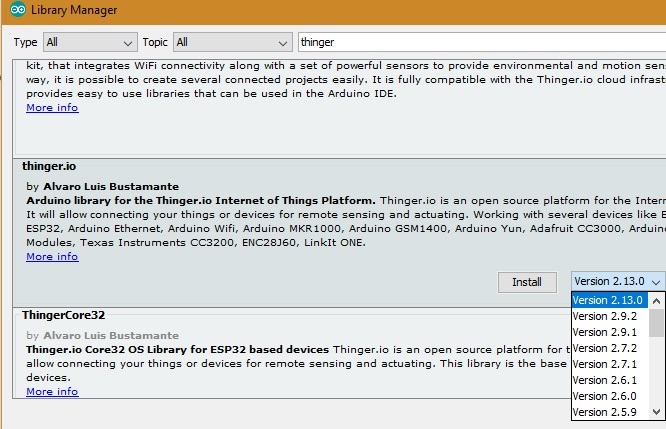This screenshot has width=666, height=429.
Task: Select the ThingerCore32 library title
Action: point(63,315)
